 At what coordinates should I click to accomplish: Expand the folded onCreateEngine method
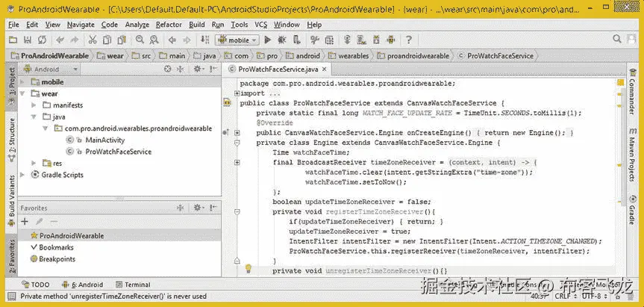click(237, 133)
